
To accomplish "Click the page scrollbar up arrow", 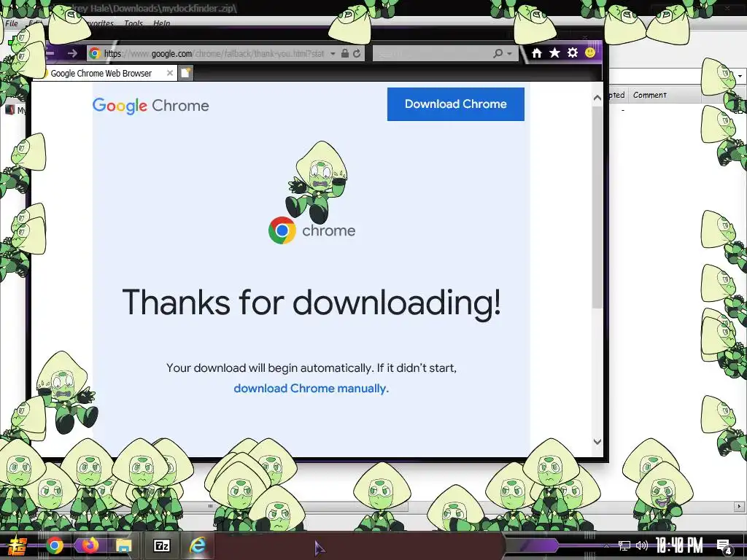I will click(597, 98).
